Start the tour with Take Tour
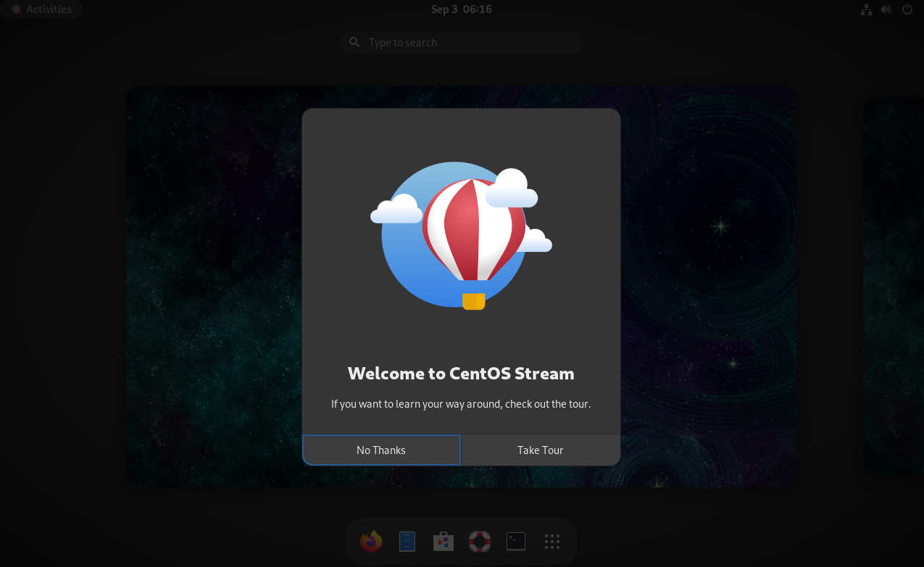The image size is (924, 567). (541, 450)
